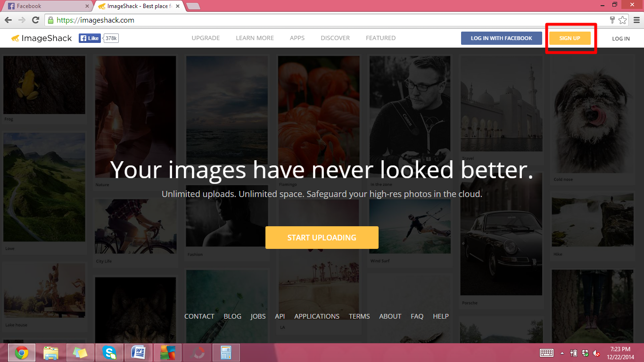Open the LEARN MORE menu item
644x362 pixels.
point(255,38)
